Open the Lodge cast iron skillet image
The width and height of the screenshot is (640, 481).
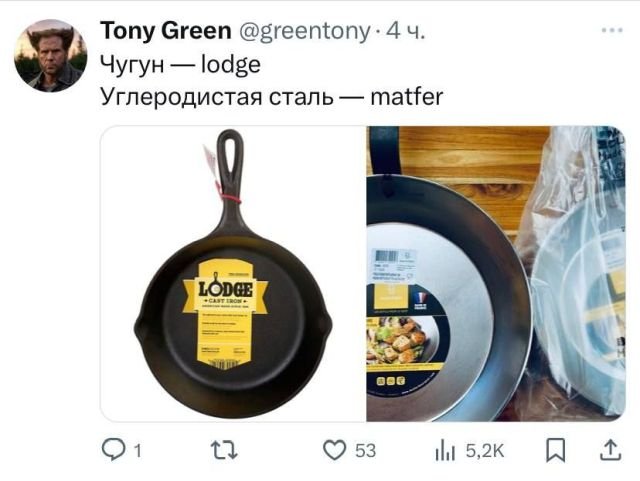(x=233, y=274)
